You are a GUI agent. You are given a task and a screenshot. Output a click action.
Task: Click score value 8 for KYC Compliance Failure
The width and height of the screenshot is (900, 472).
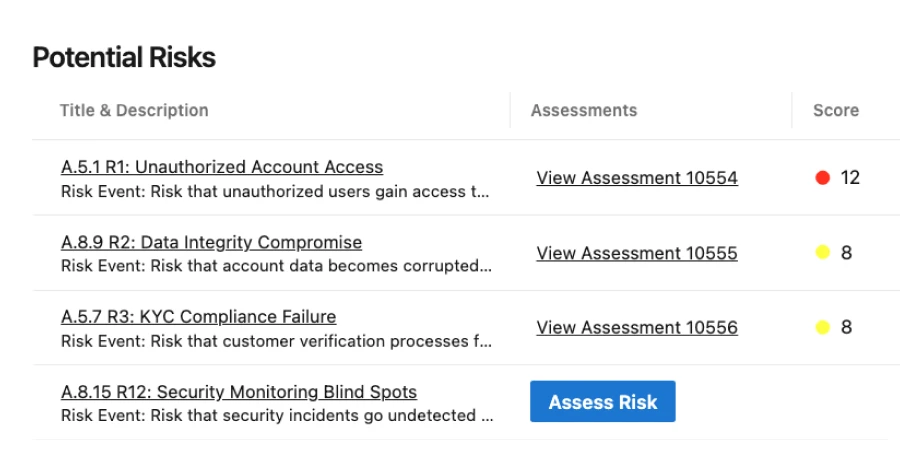point(846,328)
